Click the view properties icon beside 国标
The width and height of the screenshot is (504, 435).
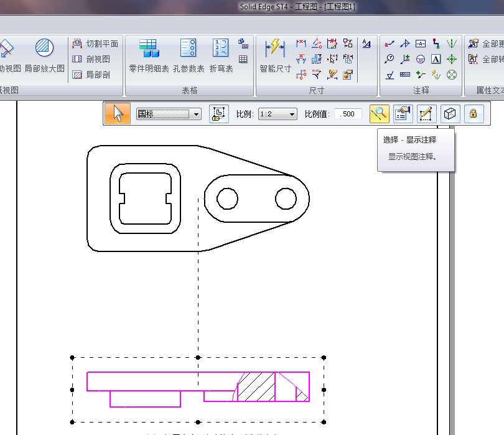coord(219,114)
